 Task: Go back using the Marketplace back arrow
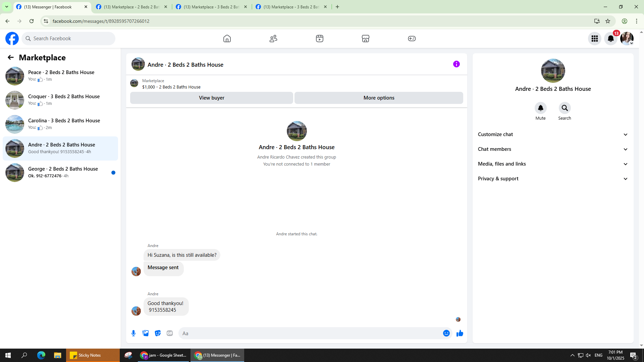tap(11, 57)
